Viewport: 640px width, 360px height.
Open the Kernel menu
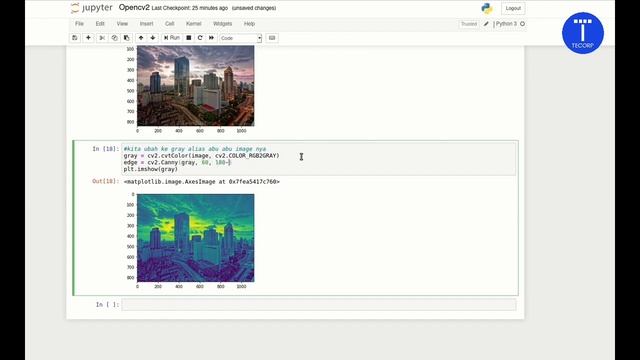click(193, 24)
